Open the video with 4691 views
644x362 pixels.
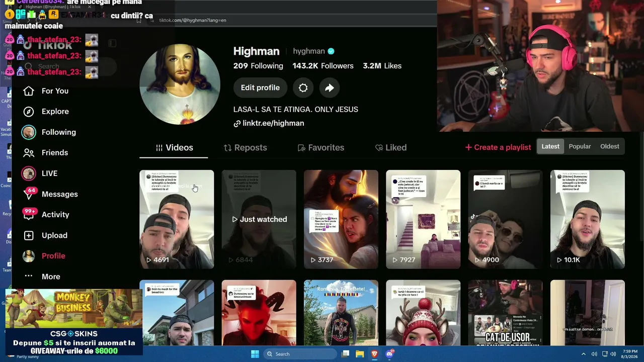click(177, 219)
